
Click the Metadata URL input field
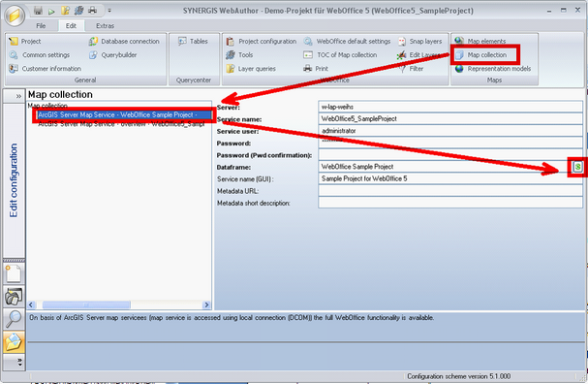450,191
